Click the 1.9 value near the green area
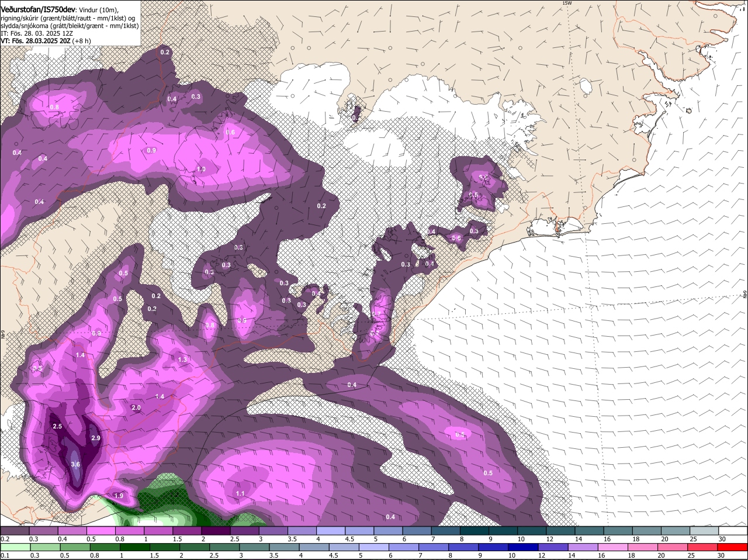This screenshot has height=560, width=748. pos(119,496)
